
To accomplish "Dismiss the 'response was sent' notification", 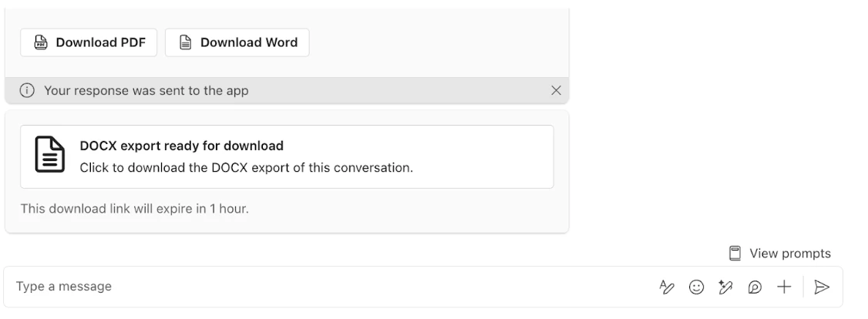I will pos(556,90).
